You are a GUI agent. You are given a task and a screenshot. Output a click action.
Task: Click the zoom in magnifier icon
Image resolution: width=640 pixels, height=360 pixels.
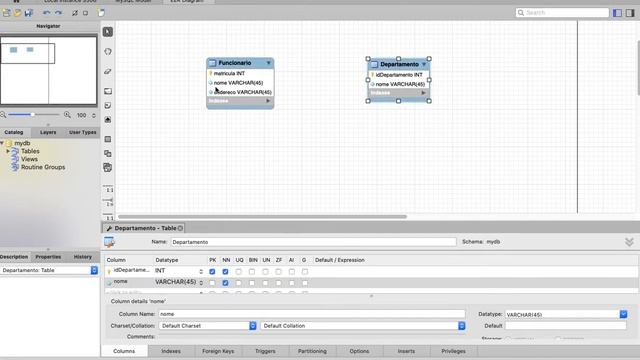point(67,115)
